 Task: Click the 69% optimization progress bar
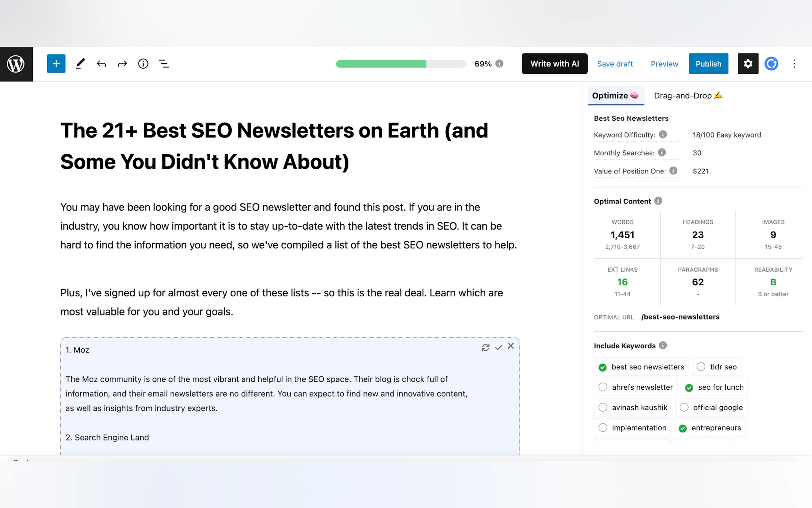click(401, 64)
